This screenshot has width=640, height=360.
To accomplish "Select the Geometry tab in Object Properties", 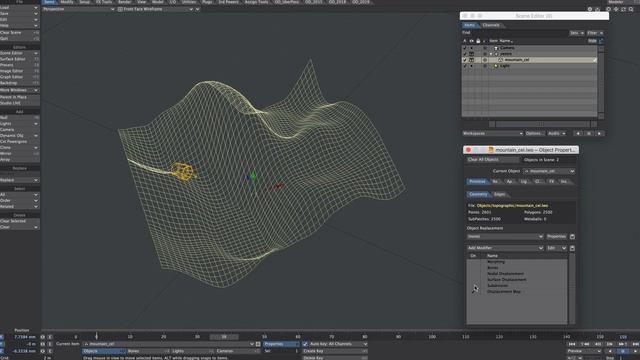I will pos(478,194).
